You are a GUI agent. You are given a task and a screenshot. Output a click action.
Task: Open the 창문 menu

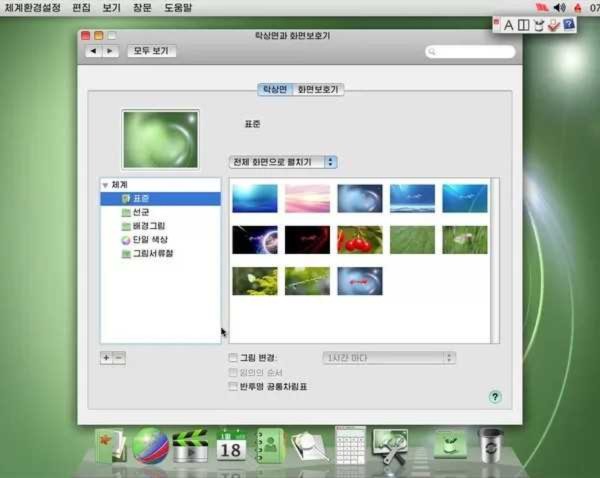point(142,8)
